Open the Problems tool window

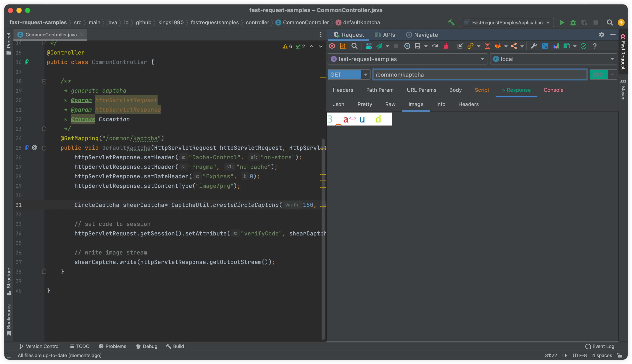112,346
